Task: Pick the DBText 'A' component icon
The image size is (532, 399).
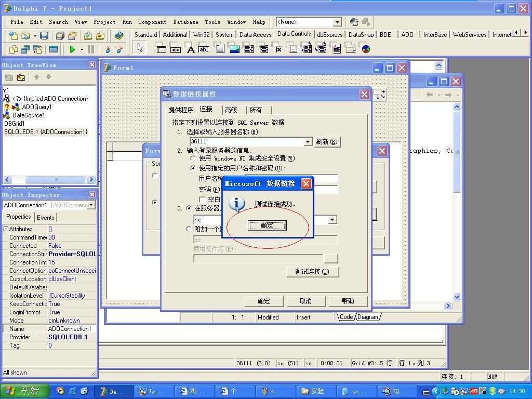Action: 190,49
